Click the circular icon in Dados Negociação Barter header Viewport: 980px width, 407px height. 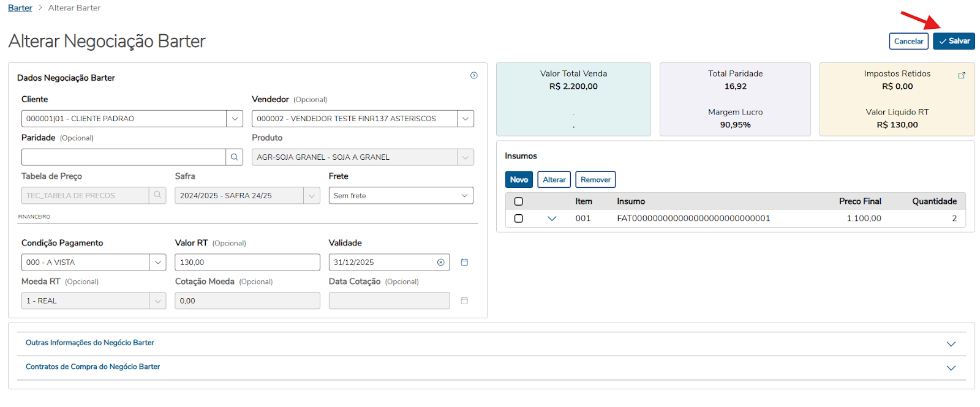[x=473, y=75]
